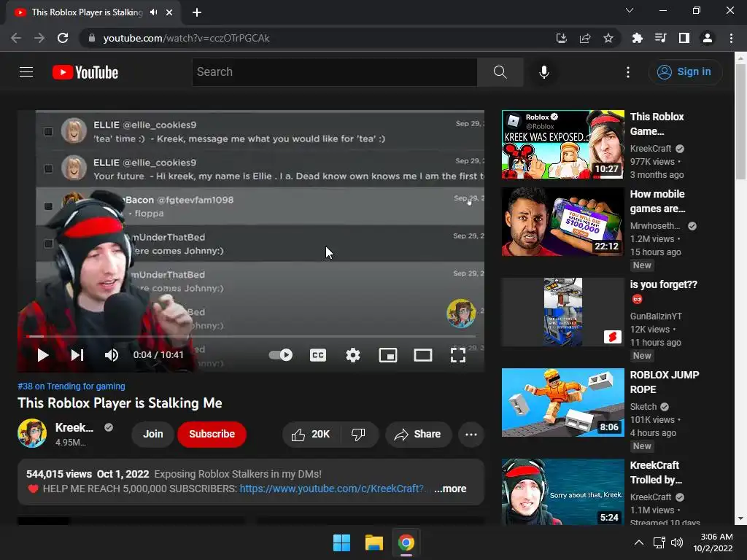Open media controls in Chrome toolbar
The width and height of the screenshot is (747, 560).
661,38
